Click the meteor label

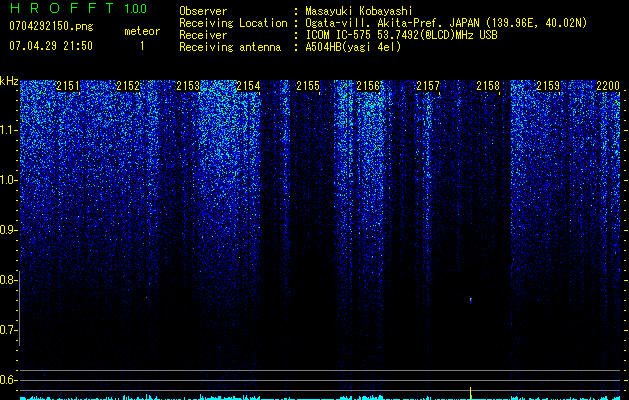(142, 31)
